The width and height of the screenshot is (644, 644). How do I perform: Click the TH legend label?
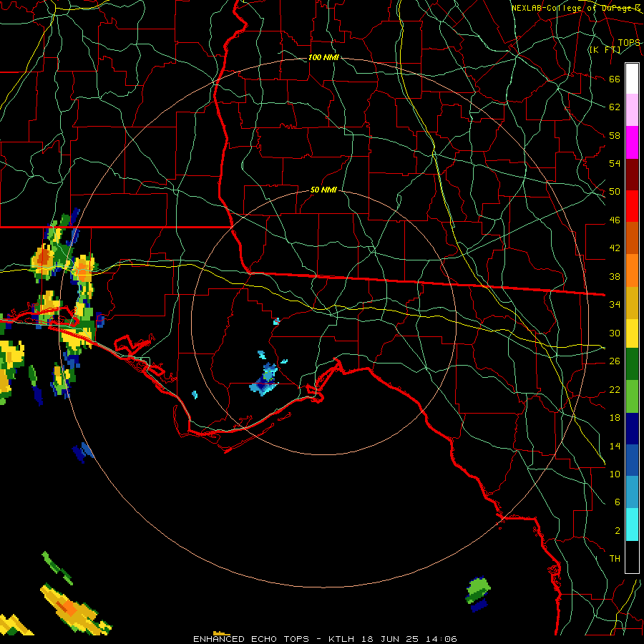point(615,558)
